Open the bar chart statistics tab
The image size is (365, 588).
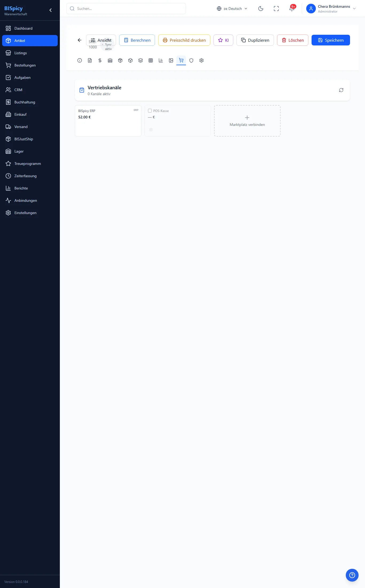[161, 60]
